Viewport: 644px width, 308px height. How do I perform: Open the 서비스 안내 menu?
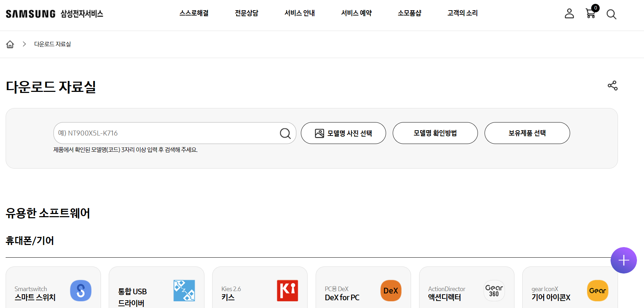click(x=299, y=13)
